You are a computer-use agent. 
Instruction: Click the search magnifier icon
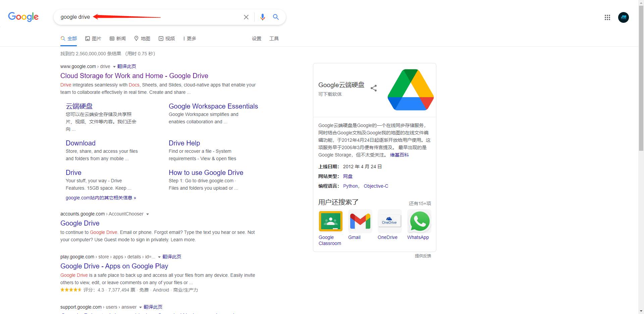pyautogui.click(x=276, y=17)
